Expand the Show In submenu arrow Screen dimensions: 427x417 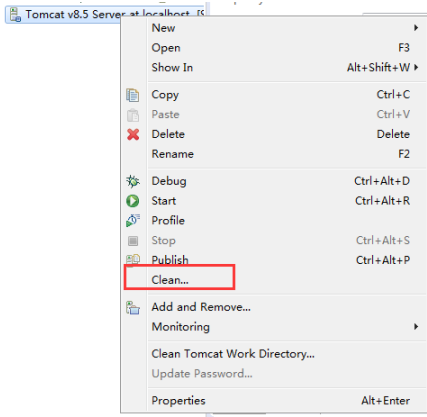click(416, 67)
